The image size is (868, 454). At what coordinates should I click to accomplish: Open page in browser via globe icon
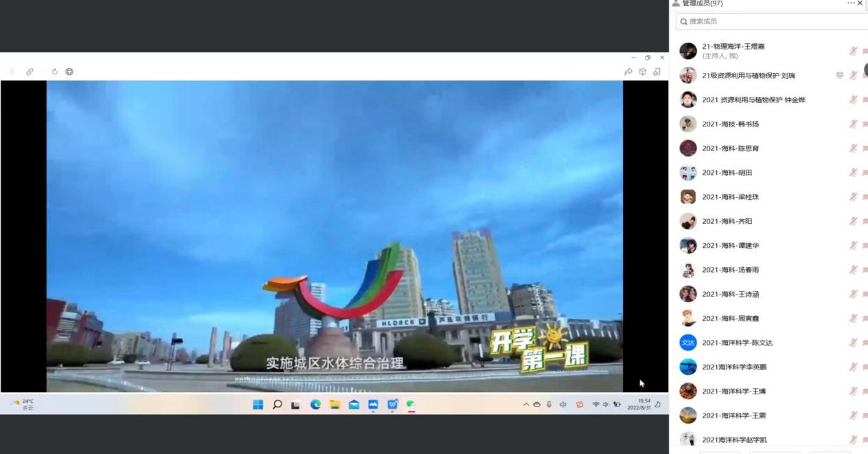click(69, 71)
